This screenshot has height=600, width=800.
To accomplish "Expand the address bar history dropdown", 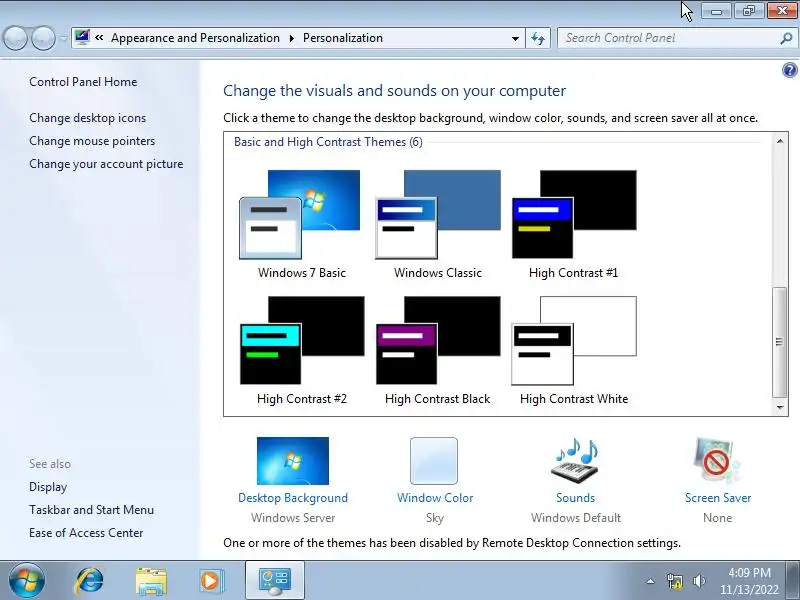I will click(515, 38).
